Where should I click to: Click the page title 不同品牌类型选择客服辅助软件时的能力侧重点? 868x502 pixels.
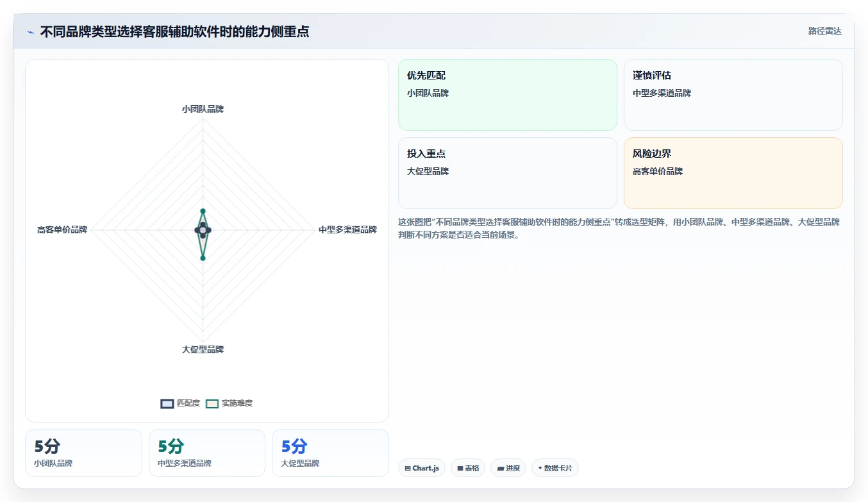coord(174,32)
